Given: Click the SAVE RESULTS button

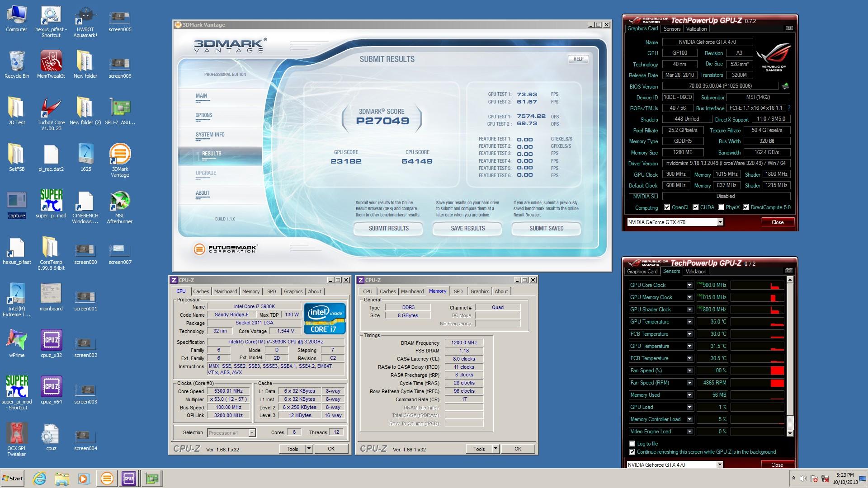Looking at the screenshot, I should [x=467, y=228].
